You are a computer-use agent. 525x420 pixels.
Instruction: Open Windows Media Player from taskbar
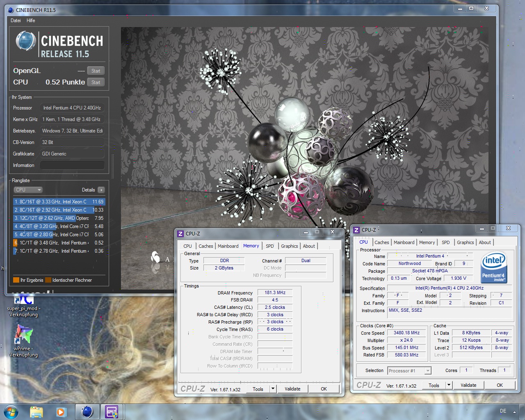coord(61,412)
